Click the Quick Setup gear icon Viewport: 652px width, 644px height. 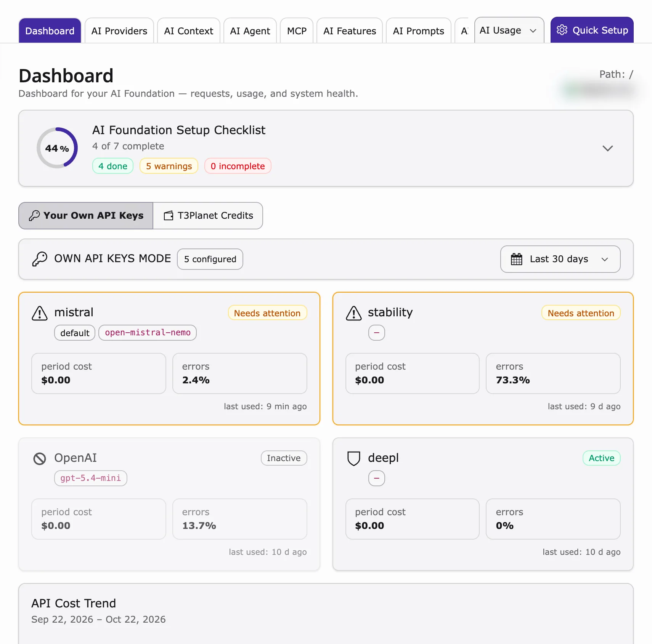[x=562, y=30]
